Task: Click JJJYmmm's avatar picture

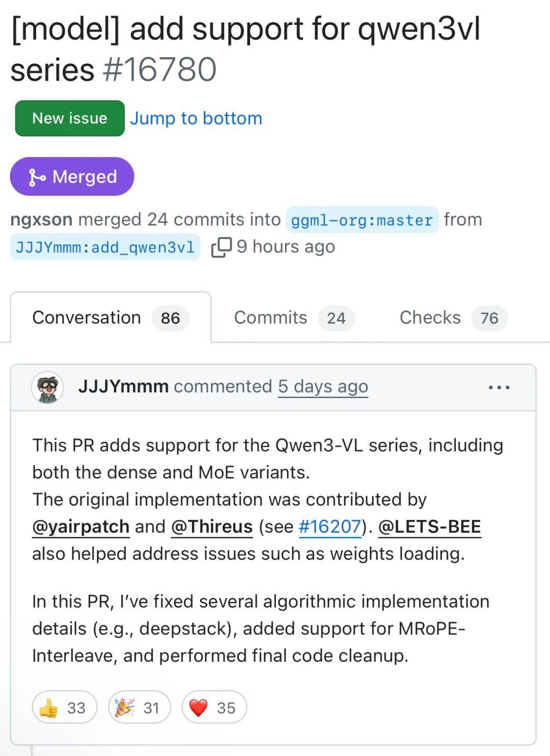Action: click(47, 387)
